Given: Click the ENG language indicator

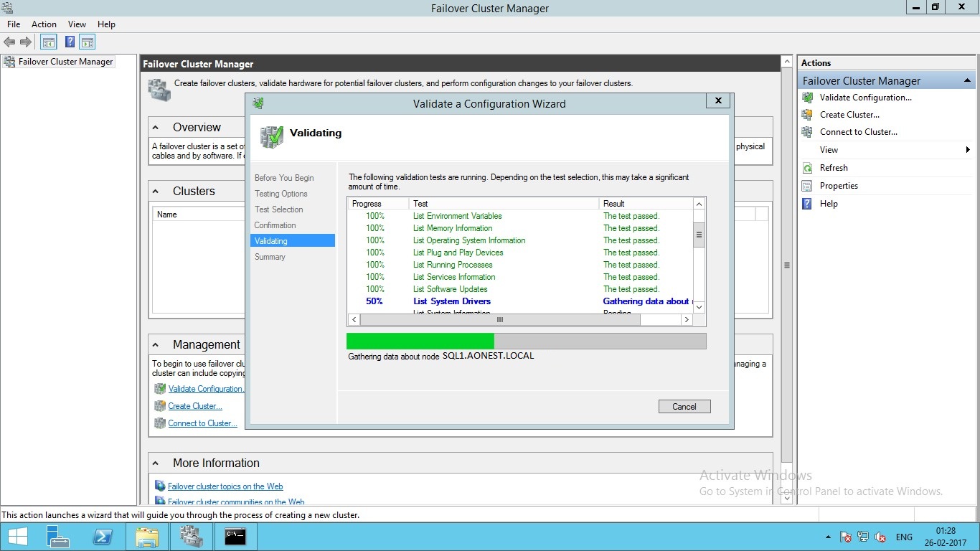Looking at the screenshot, I should [904, 537].
